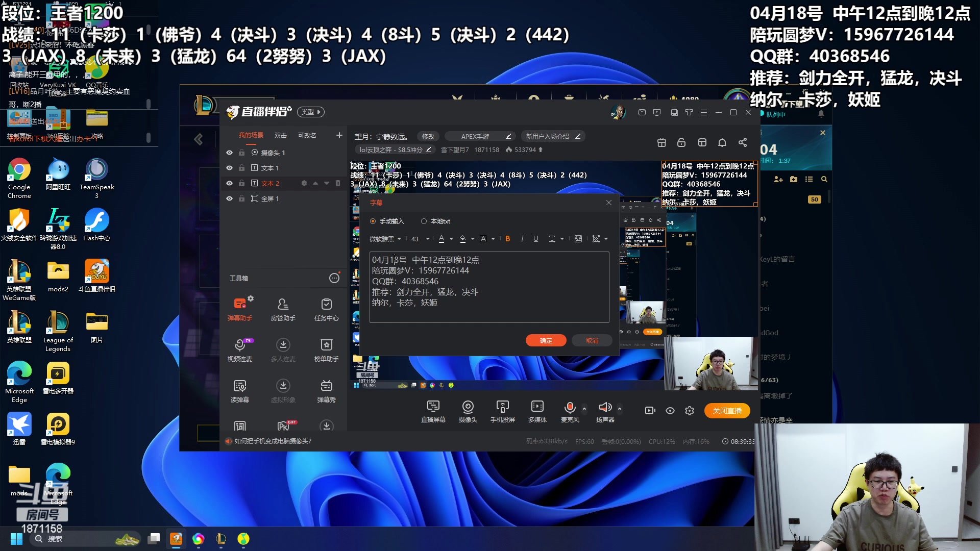Expand the microphone volume arrow
980x551 pixels.
(584, 409)
